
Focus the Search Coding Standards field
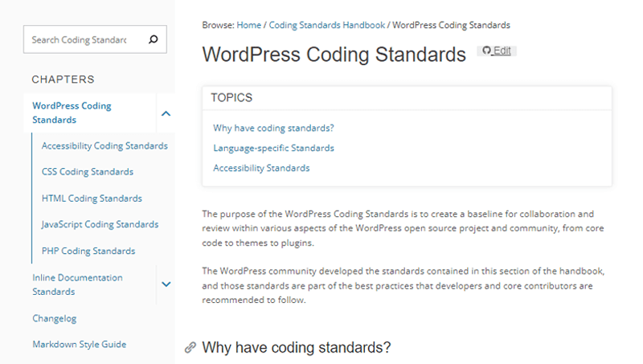coord(95,39)
